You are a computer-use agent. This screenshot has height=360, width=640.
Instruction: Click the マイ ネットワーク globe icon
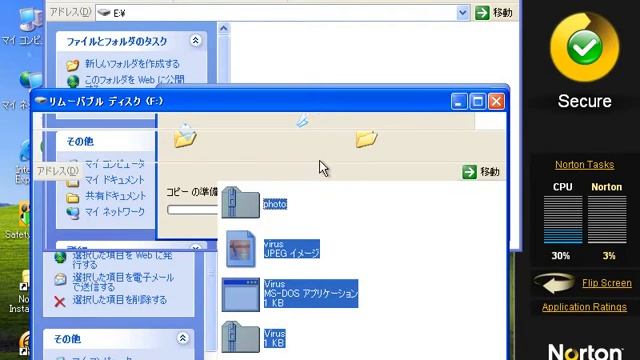pyautogui.click(x=73, y=213)
